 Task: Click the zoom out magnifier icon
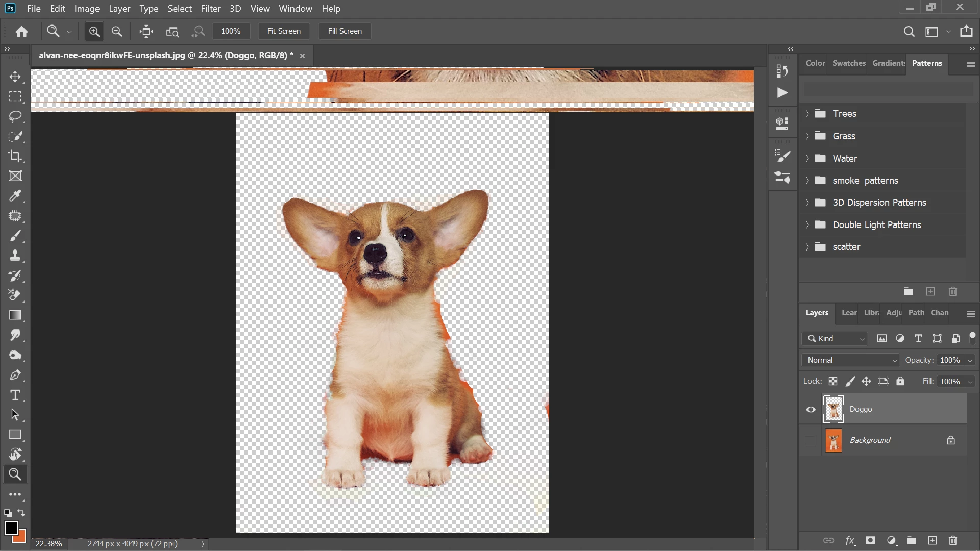click(117, 31)
